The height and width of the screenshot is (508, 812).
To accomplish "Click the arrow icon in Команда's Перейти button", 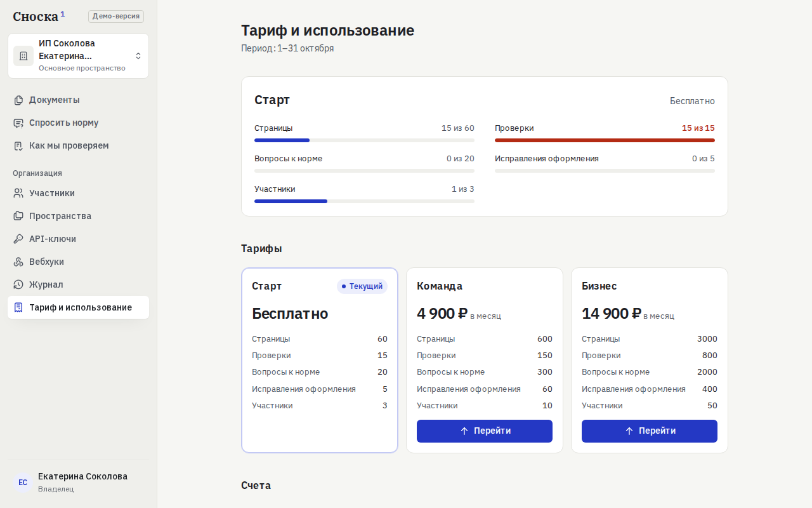I will 464,431.
